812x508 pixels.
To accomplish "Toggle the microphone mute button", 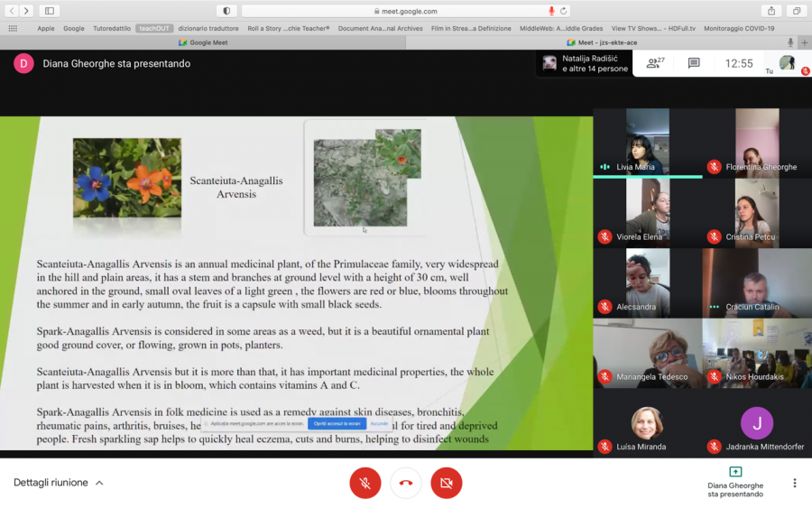I will (x=365, y=483).
